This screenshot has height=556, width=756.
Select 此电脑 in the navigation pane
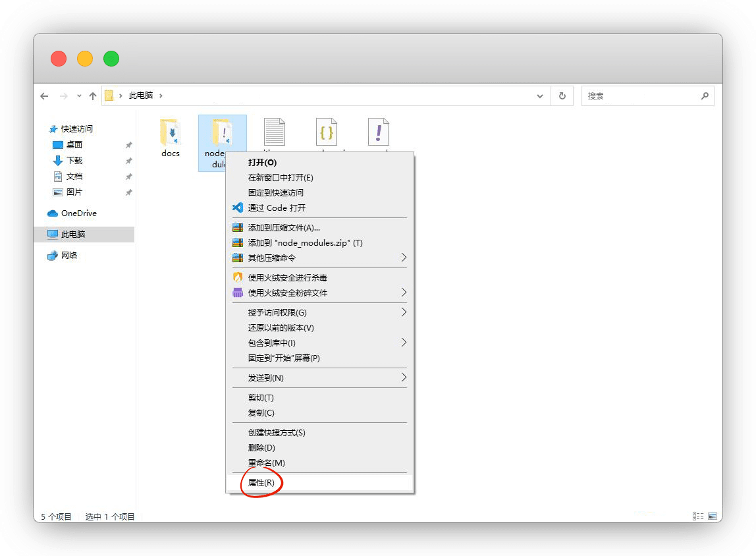(x=72, y=235)
